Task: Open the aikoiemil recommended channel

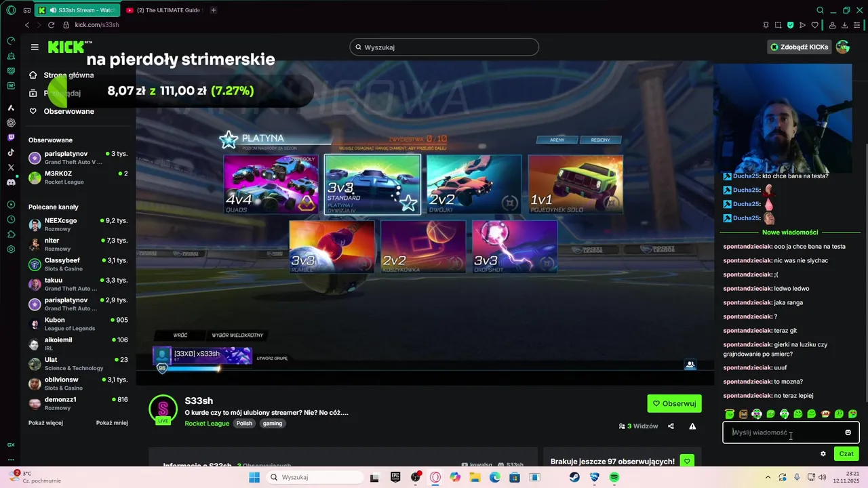Action: 78,344
